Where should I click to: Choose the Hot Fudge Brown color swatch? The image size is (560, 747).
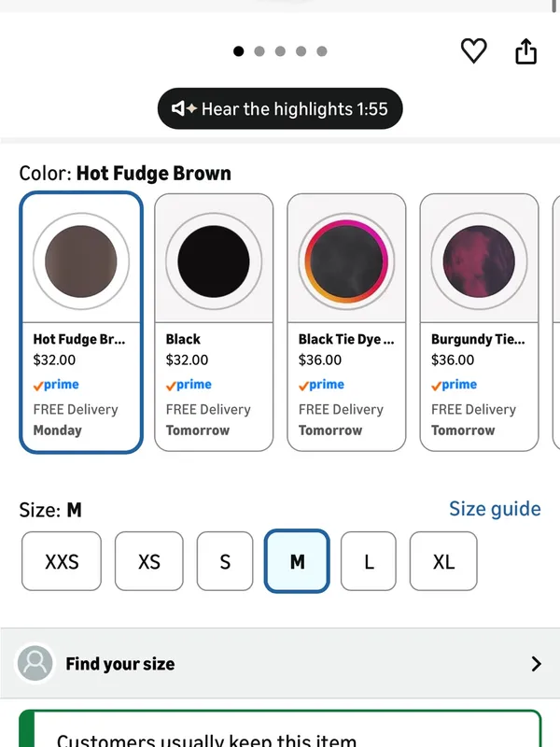pyautogui.click(x=81, y=322)
